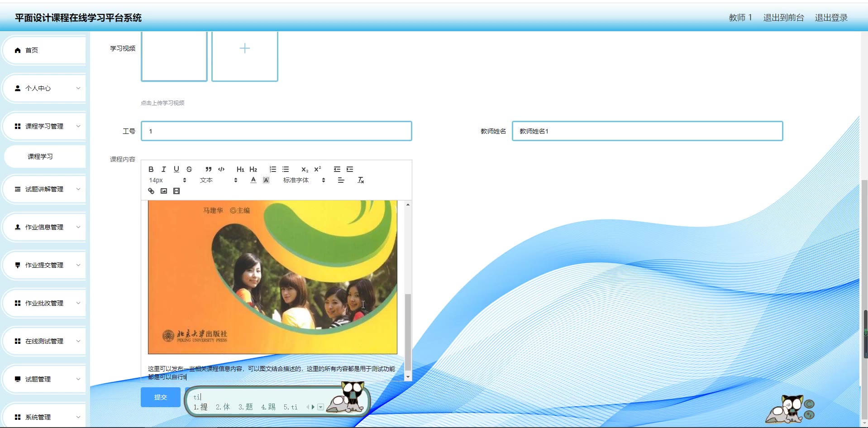Create a bulleted list
This screenshot has width=868, height=428.
pyautogui.click(x=285, y=169)
